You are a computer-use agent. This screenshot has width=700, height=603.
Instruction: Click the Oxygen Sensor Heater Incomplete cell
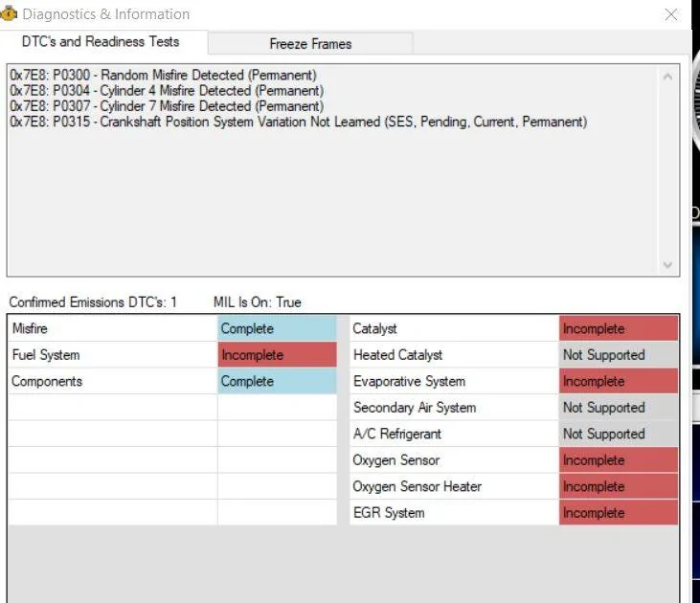click(619, 486)
